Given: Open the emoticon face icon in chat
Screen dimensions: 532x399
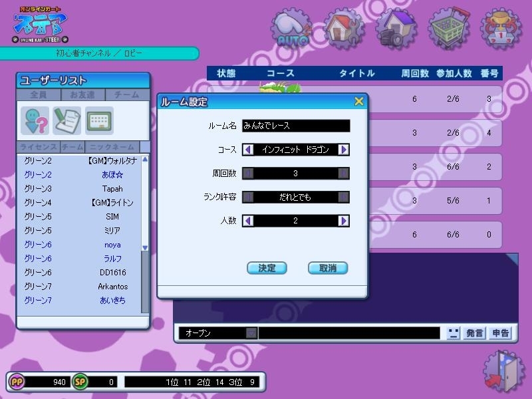Looking at the screenshot, I should 454,333.
